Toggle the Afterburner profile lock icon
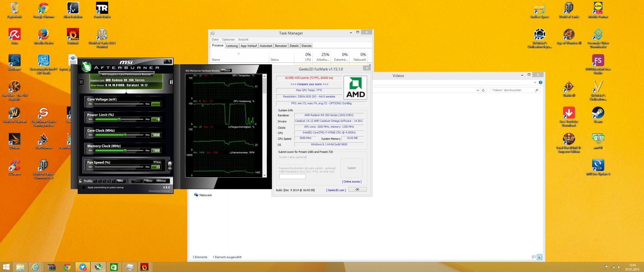644x272 pixels. pos(80,181)
